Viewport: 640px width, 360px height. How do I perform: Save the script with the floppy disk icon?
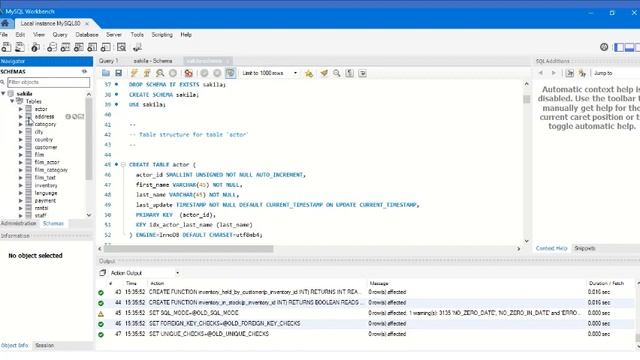[x=118, y=73]
